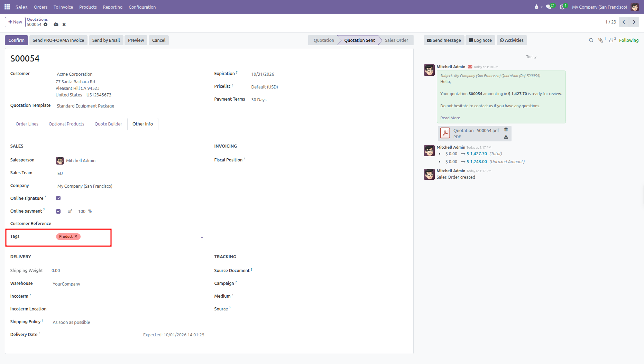
Task: Download Quotation - S00054.pdf attachment
Action: (506, 137)
